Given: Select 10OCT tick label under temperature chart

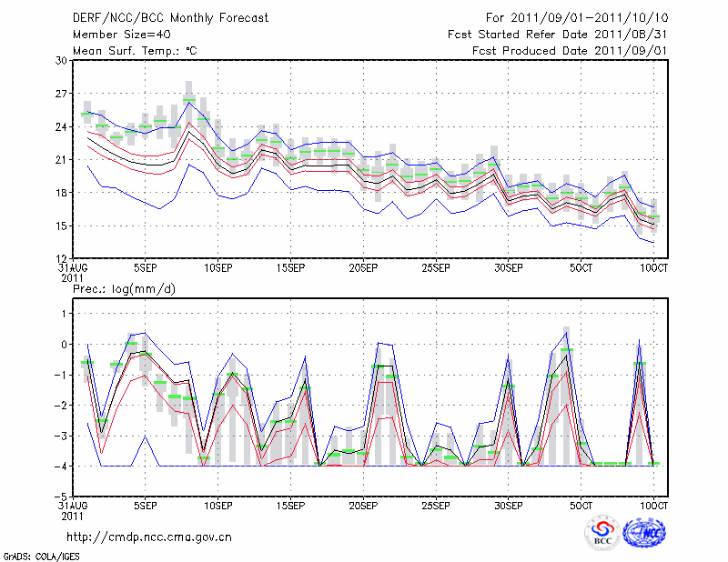Looking at the screenshot, I should [x=653, y=268].
